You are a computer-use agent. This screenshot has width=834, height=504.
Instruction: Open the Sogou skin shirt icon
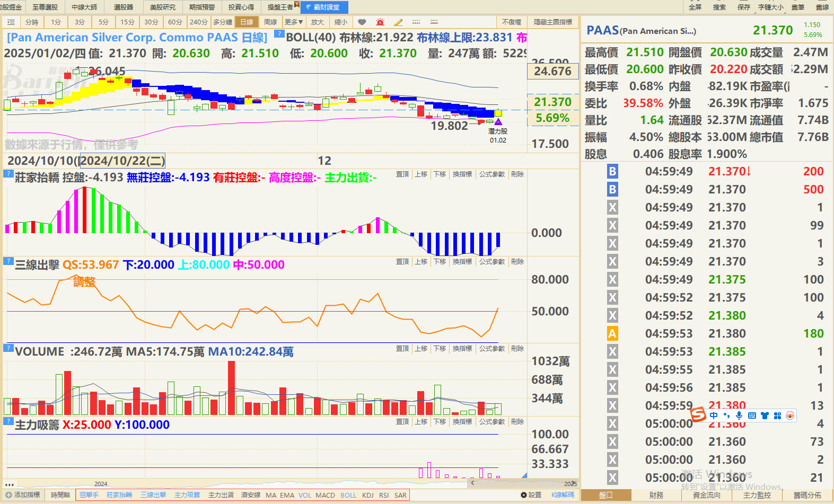765,415
